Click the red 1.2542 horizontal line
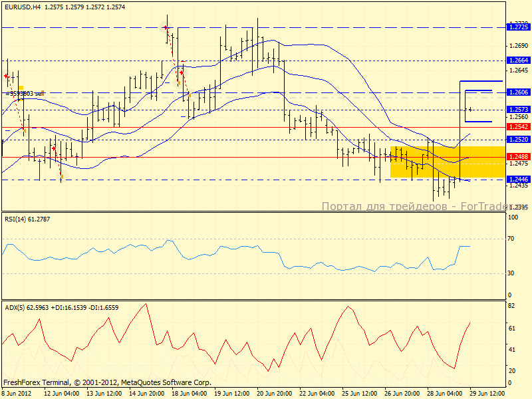532x399 pixels. click(x=253, y=128)
